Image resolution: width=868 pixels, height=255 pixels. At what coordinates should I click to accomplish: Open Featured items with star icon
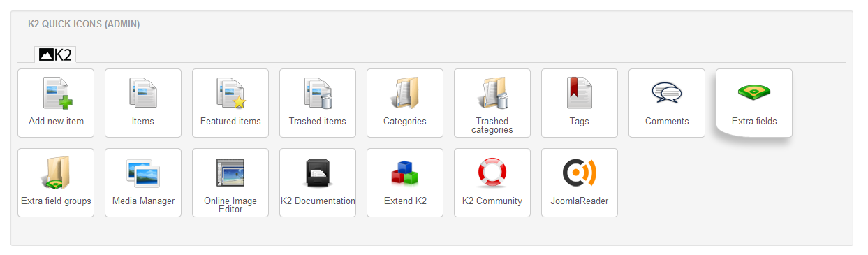(x=230, y=103)
